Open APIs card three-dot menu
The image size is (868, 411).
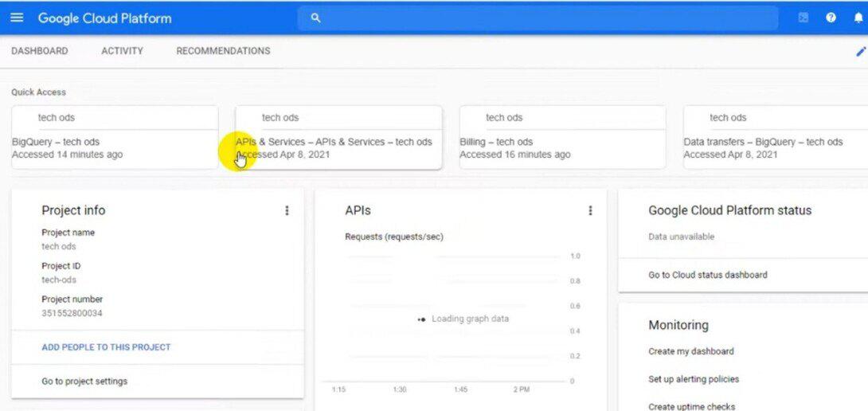pyautogui.click(x=590, y=210)
